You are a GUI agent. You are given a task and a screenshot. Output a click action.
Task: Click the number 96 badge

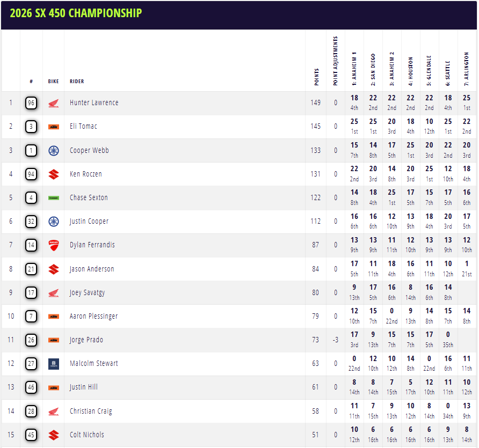(x=31, y=103)
